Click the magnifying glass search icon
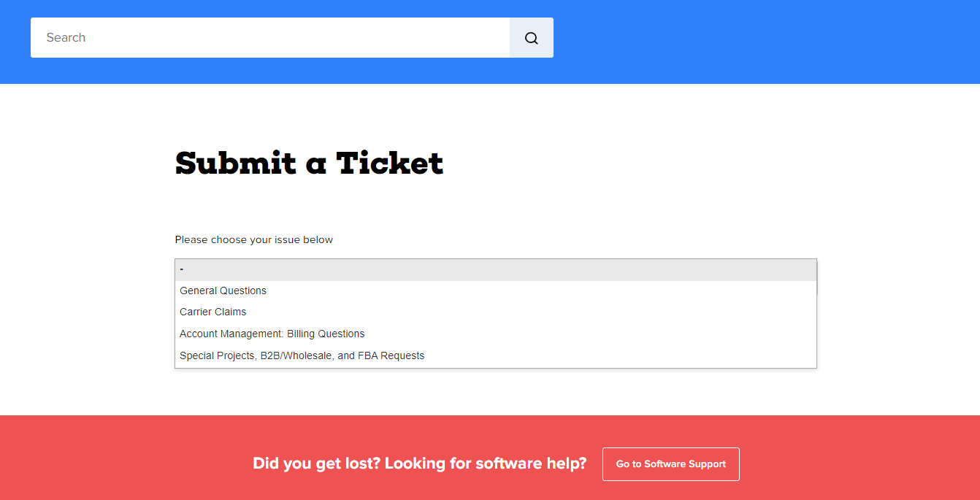980x500 pixels. 532,38
